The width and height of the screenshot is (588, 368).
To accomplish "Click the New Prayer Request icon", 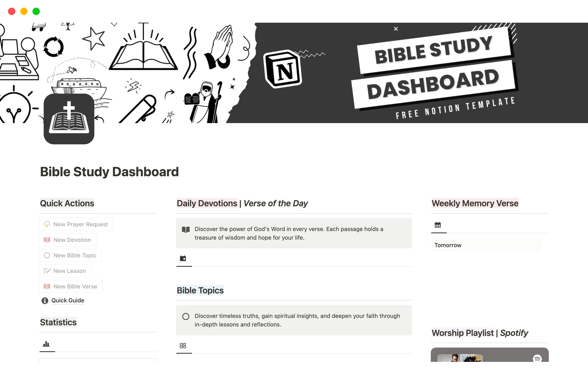I will tap(47, 224).
